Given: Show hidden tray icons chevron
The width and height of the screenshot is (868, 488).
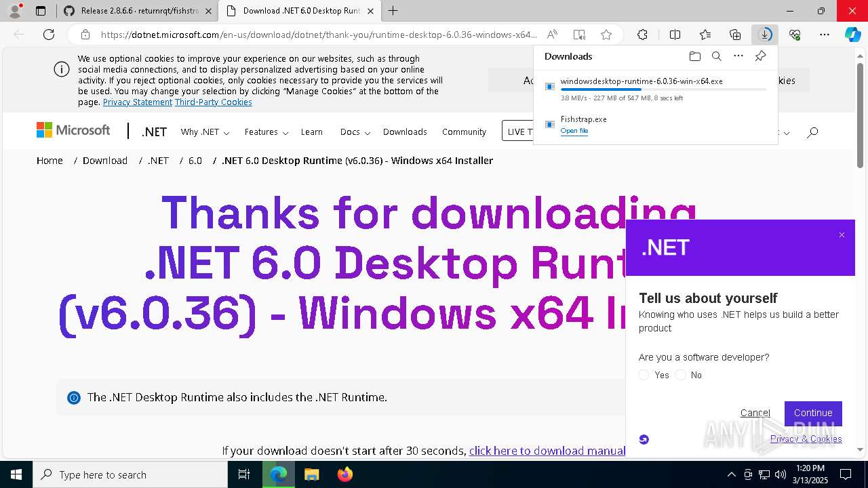Looking at the screenshot, I should 731,474.
